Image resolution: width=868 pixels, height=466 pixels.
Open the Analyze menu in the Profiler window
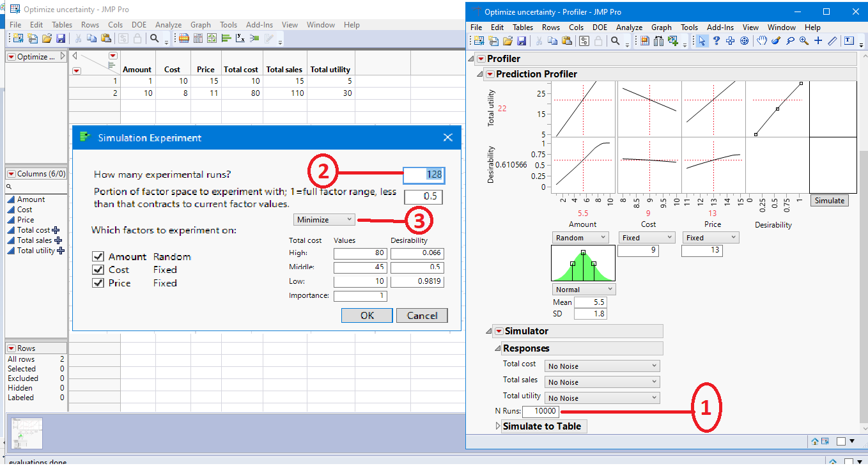tap(629, 27)
